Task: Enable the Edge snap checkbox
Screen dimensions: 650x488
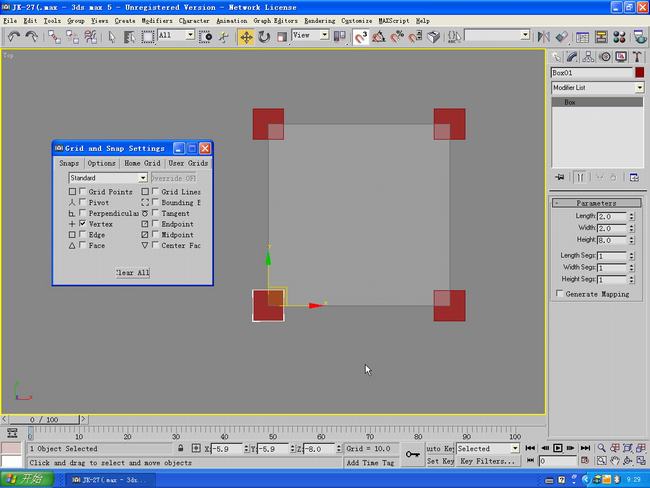Action: (82, 234)
